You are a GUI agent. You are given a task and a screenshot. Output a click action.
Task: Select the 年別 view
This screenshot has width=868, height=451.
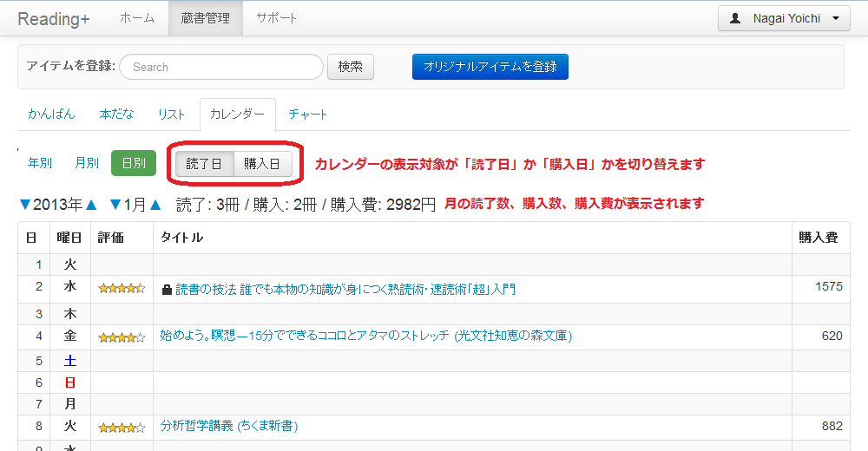[40, 163]
